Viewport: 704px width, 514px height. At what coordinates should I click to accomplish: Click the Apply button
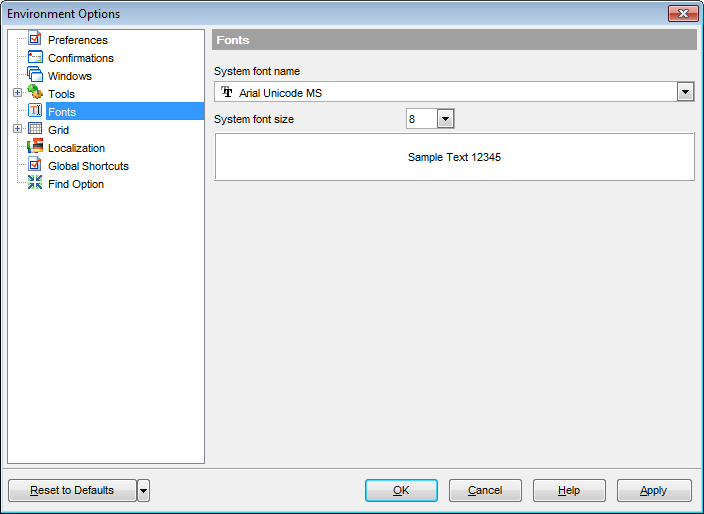(654, 490)
